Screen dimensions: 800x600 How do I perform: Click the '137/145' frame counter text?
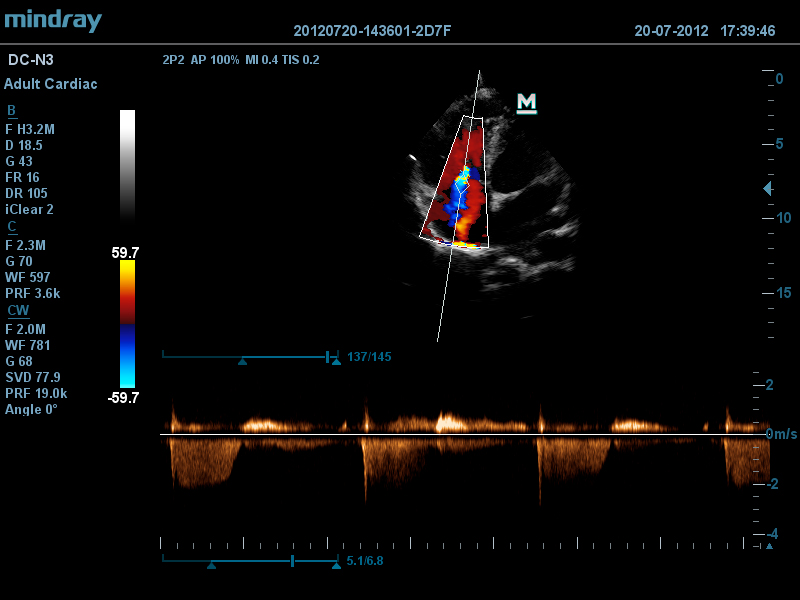coord(369,357)
